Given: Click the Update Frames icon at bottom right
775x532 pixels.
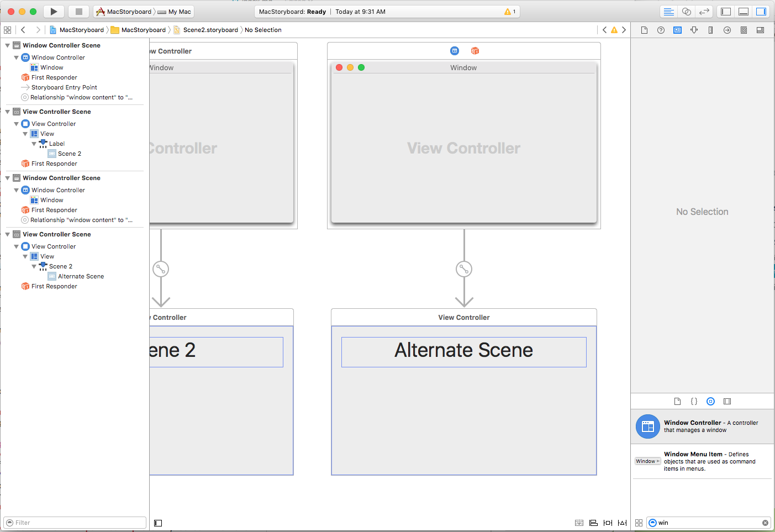Looking at the screenshot, I should (x=579, y=523).
